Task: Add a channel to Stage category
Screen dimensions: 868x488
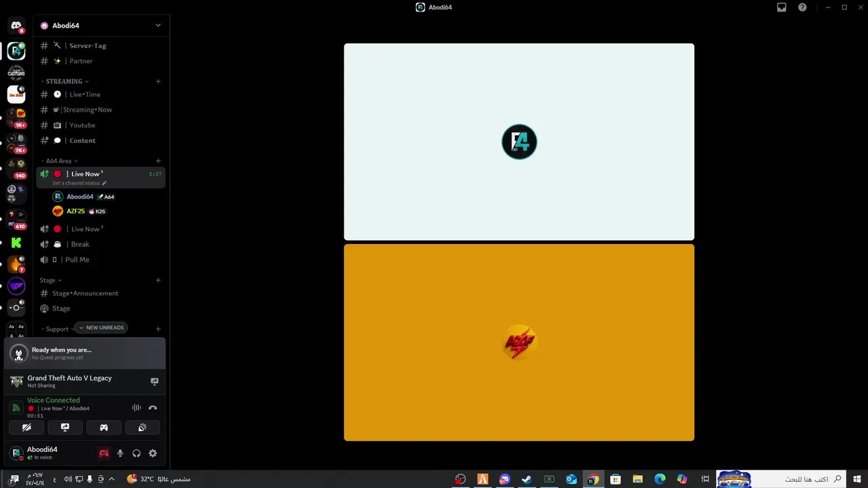Action: [x=158, y=281]
